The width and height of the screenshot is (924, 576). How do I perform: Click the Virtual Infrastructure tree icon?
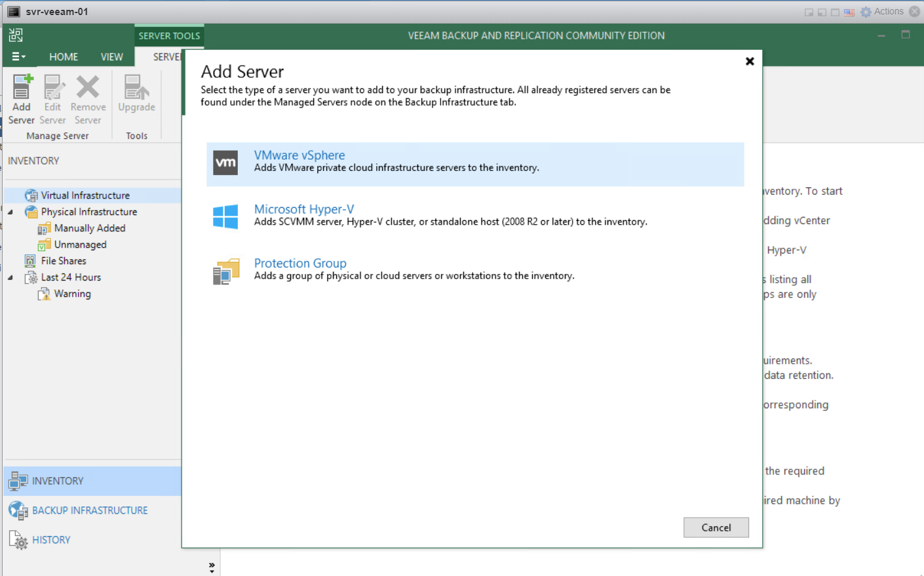(31, 195)
